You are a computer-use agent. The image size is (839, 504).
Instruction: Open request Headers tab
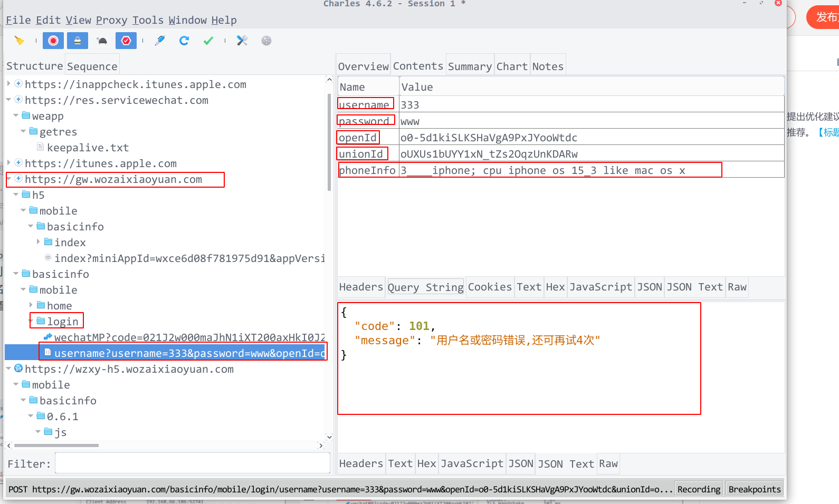point(361,287)
